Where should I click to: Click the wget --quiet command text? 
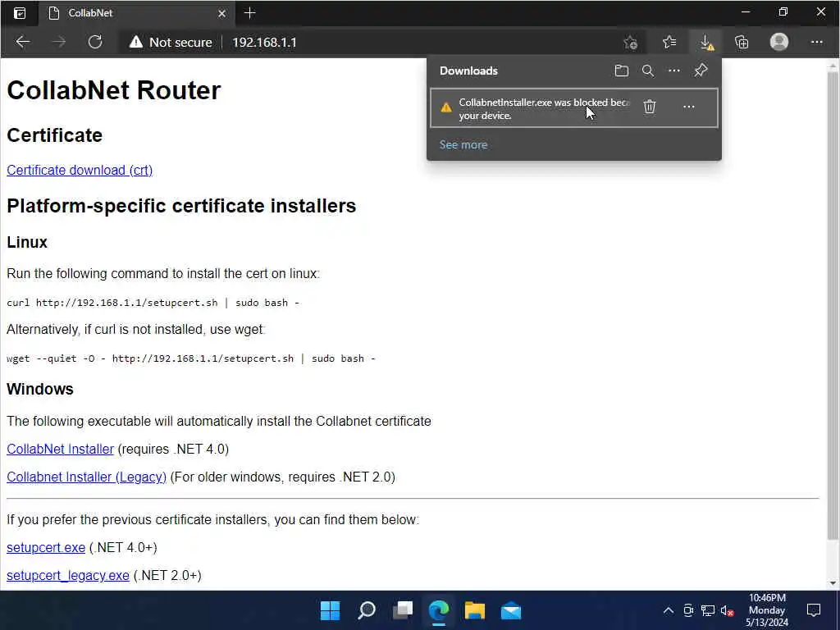pos(191,358)
